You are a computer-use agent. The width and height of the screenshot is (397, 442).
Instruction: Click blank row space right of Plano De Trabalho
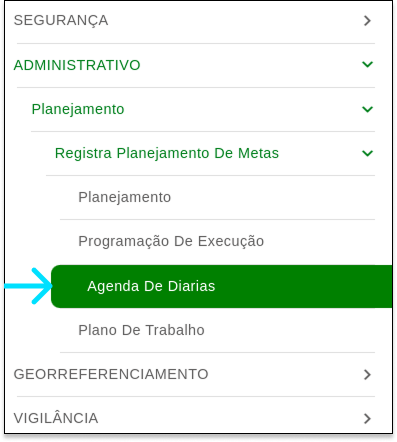pyautogui.click(x=290, y=330)
